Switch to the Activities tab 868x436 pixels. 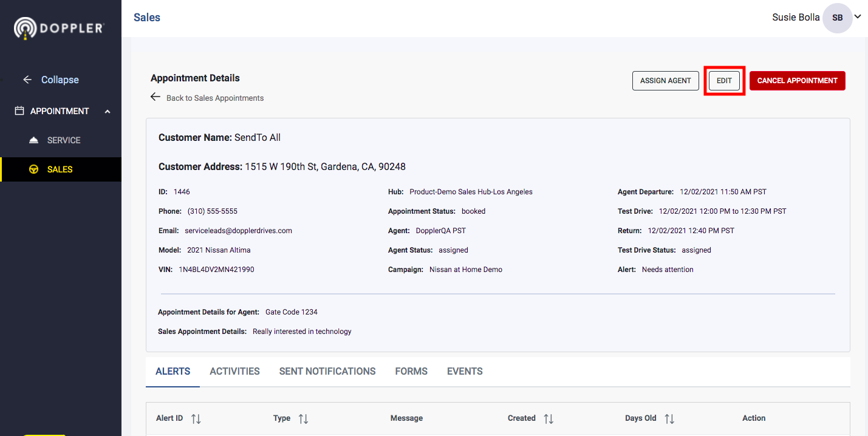pos(234,371)
